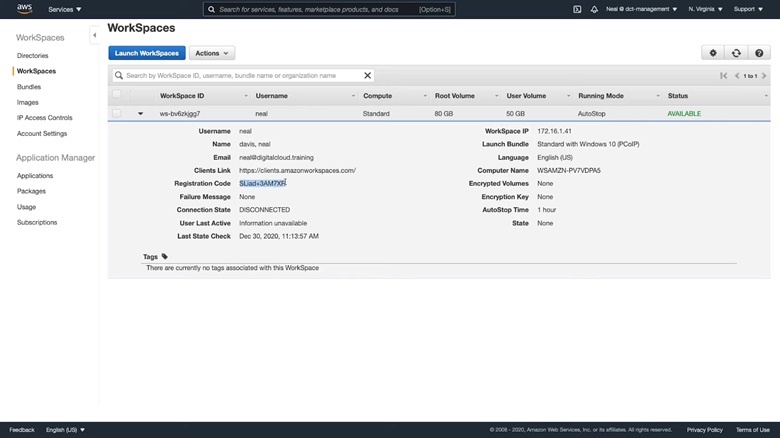Open IP Access Controls in sidebar
Image resolution: width=780 pixels, height=438 pixels.
44,117
